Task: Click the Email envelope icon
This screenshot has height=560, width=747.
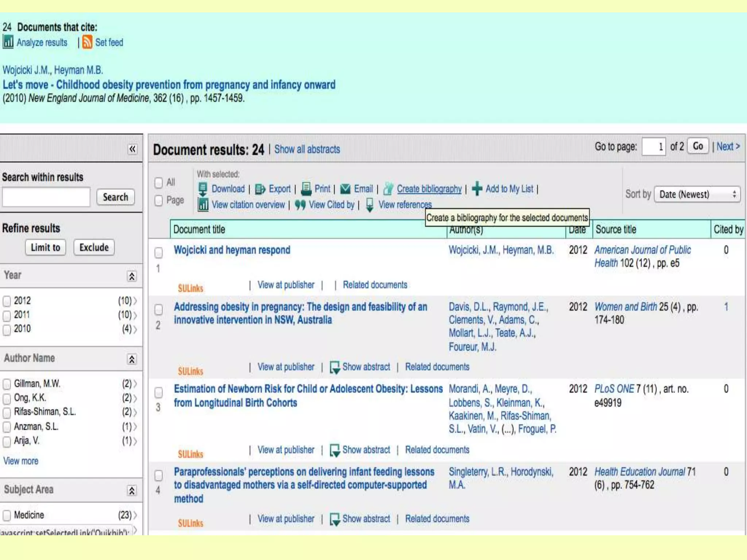Action: pyautogui.click(x=345, y=189)
